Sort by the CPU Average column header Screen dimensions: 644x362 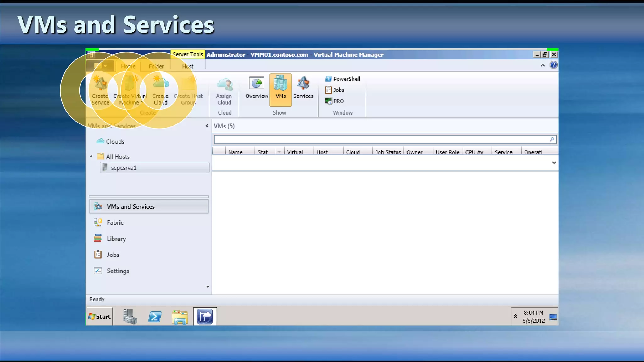477,151
